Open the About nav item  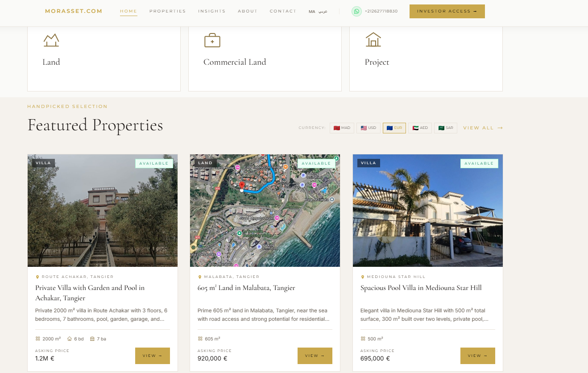248,11
